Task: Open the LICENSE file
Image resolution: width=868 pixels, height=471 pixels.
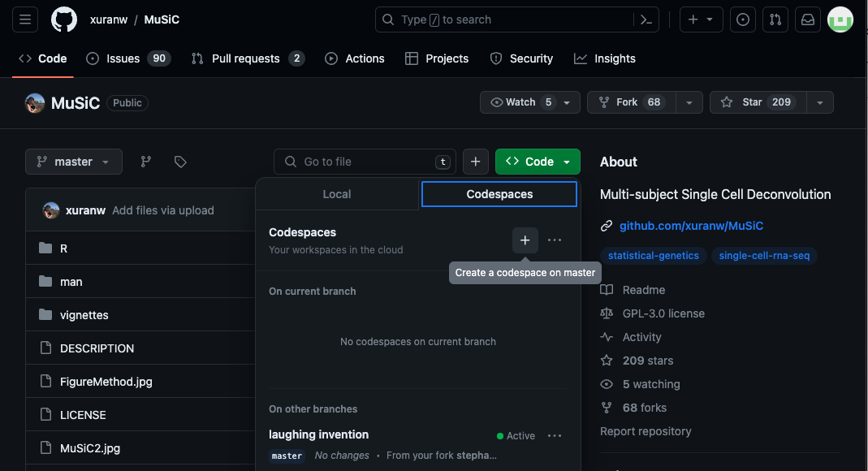Action: tap(83, 414)
